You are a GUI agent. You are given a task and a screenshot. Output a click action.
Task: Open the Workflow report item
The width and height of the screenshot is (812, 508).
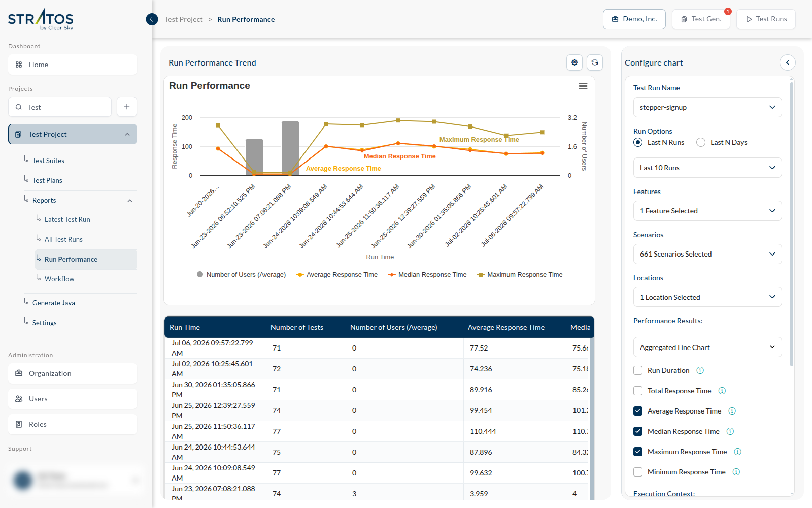[x=59, y=279]
